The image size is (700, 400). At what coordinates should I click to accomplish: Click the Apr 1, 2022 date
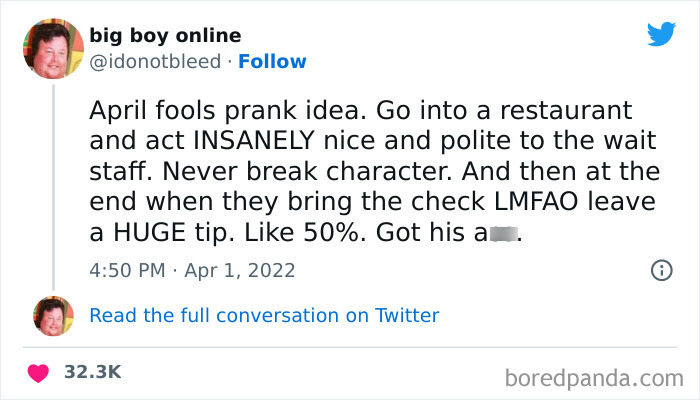point(240,271)
